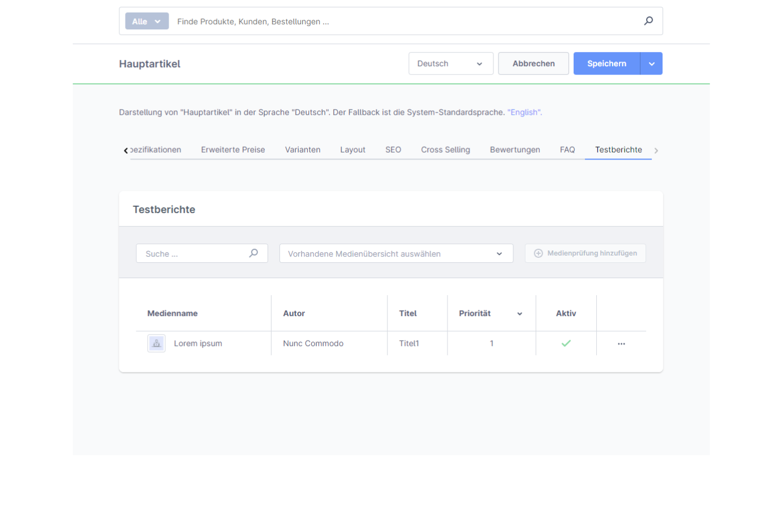The width and height of the screenshot is (783, 532).
Task: Open the Alle search filter dropdown
Action: (x=147, y=21)
